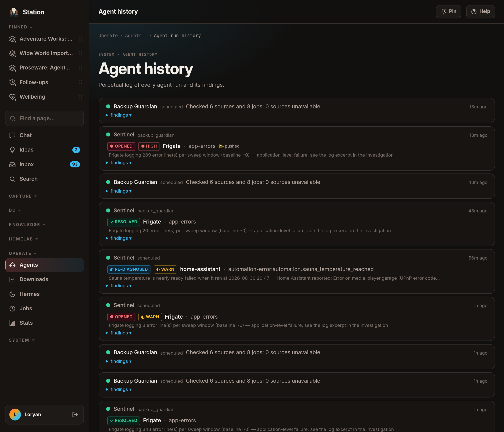Image resolution: width=504 pixels, height=432 pixels.
Task: Open Inbox page
Action: (x=44, y=164)
